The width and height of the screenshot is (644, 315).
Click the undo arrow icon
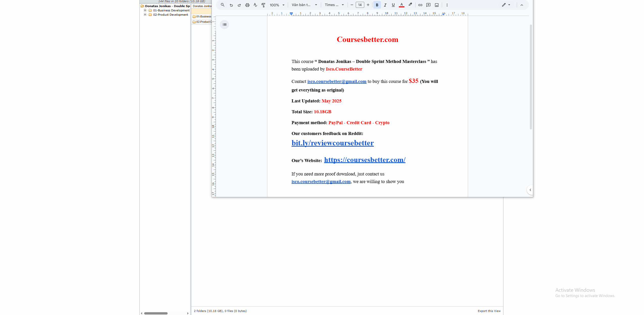pyautogui.click(x=231, y=5)
